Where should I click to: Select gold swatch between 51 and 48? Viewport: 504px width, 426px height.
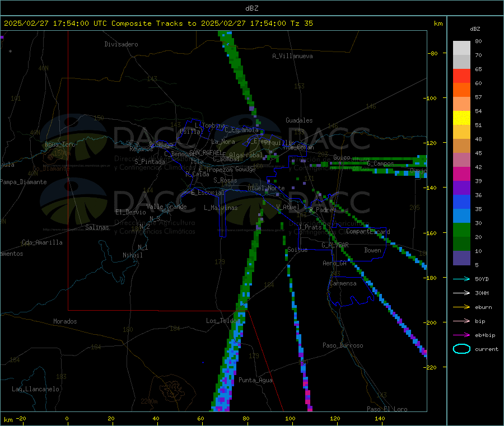(461, 132)
